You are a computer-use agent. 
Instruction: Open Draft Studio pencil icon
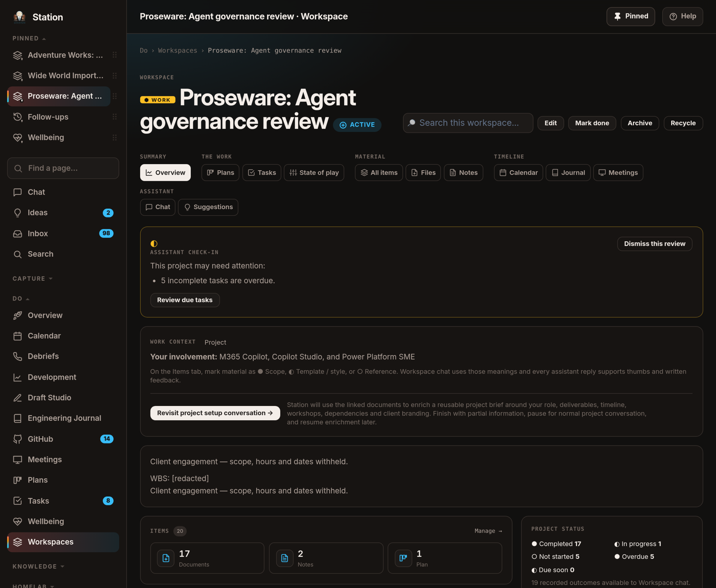[x=63, y=398]
